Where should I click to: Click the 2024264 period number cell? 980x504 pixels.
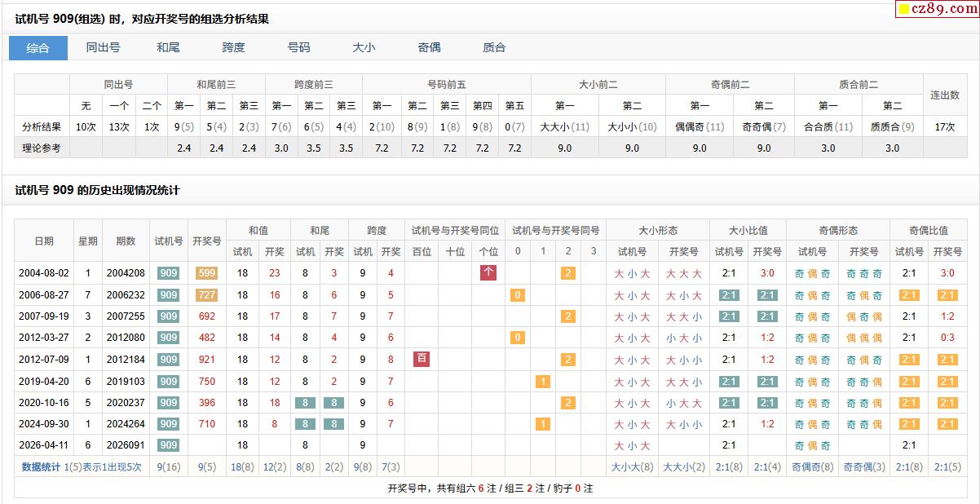[x=126, y=424]
